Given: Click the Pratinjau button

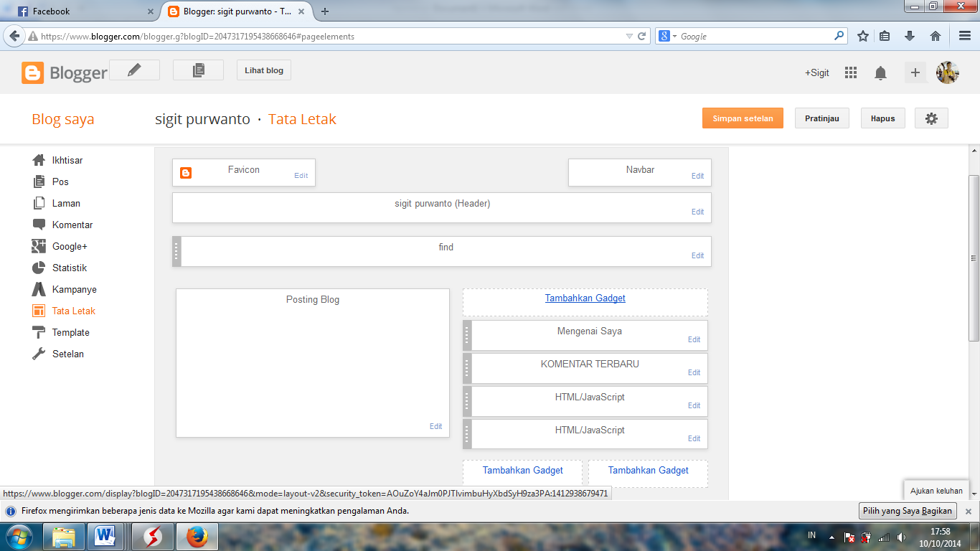Looking at the screenshot, I should click(x=822, y=118).
